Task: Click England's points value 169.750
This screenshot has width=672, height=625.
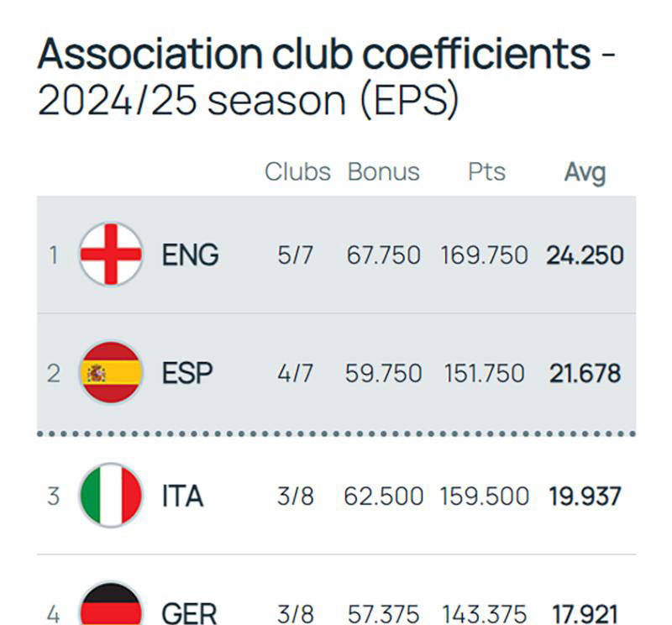Action: (484, 255)
